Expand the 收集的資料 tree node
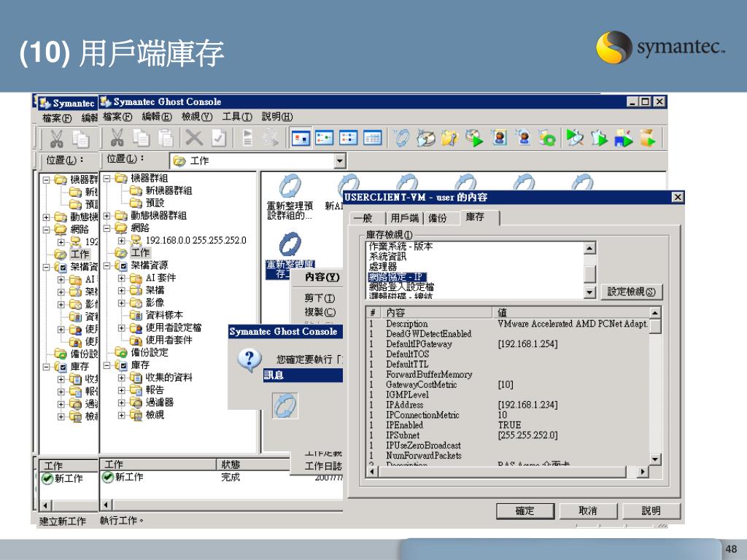Viewport: 747px width, 560px height. 122,378
